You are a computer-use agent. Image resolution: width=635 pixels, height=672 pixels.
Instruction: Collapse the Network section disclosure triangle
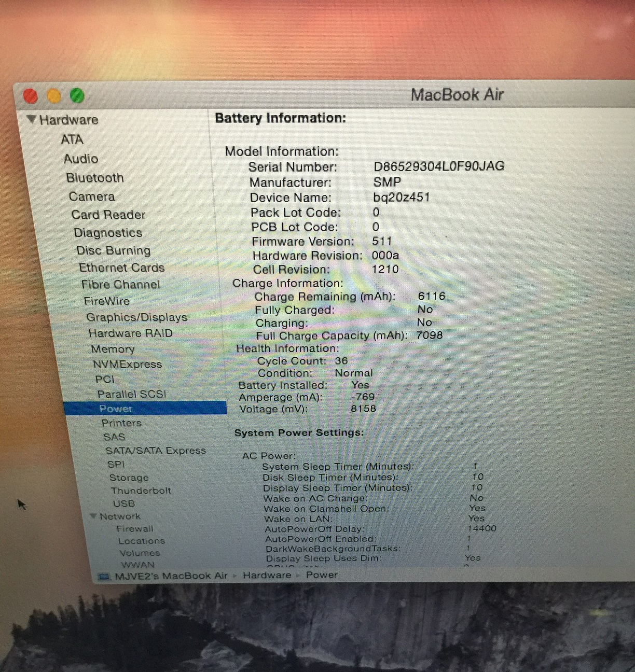tap(94, 516)
